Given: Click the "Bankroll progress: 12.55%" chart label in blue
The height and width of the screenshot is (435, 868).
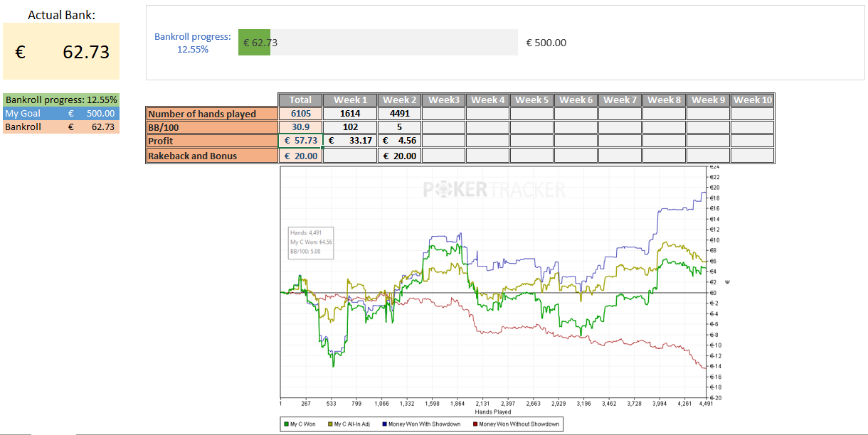Looking at the screenshot, I should (x=193, y=43).
